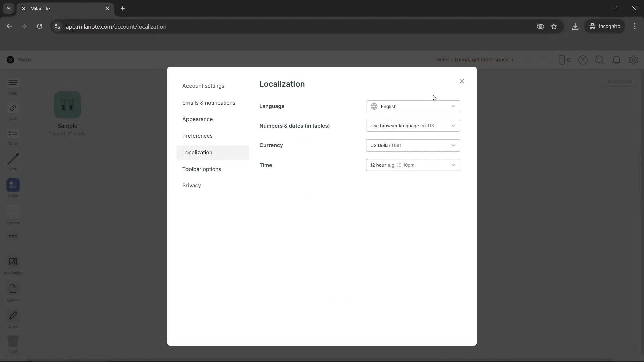
Task: Expand the Currency selector showing US Dollar
Action: click(x=413, y=145)
